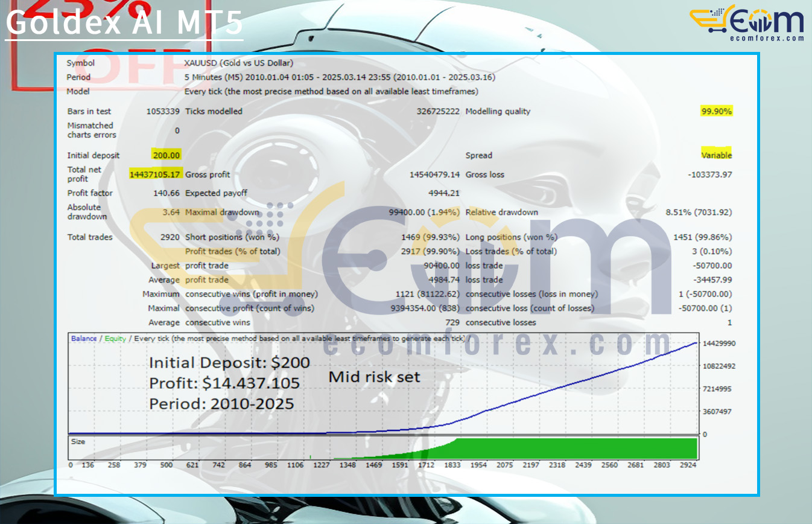Click the "Modelling quality" label
The image size is (812, 524).
pyautogui.click(x=498, y=111)
